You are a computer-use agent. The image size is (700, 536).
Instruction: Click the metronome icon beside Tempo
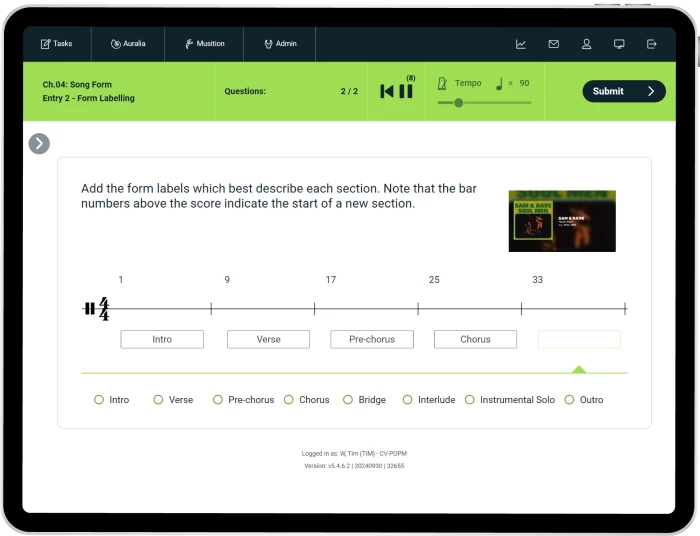pyautogui.click(x=442, y=84)
